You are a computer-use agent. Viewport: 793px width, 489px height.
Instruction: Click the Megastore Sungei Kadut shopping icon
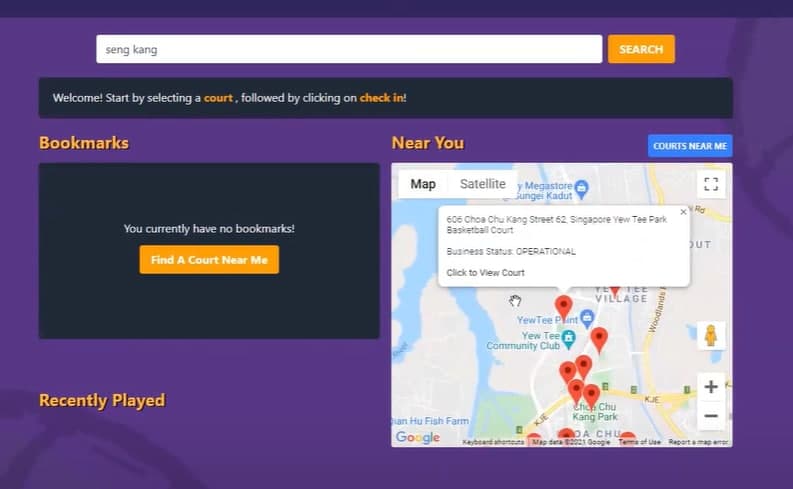point(582,187)
